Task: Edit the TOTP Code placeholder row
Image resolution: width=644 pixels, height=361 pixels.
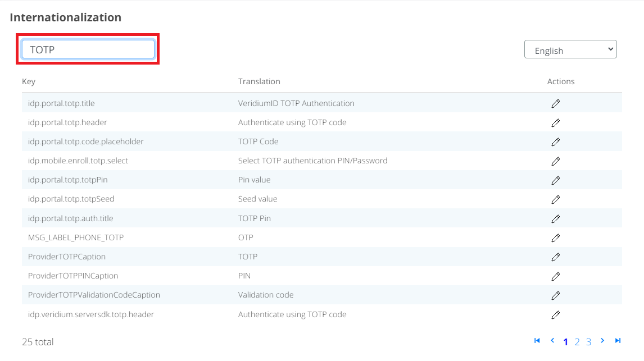Action: coord(555,141)
